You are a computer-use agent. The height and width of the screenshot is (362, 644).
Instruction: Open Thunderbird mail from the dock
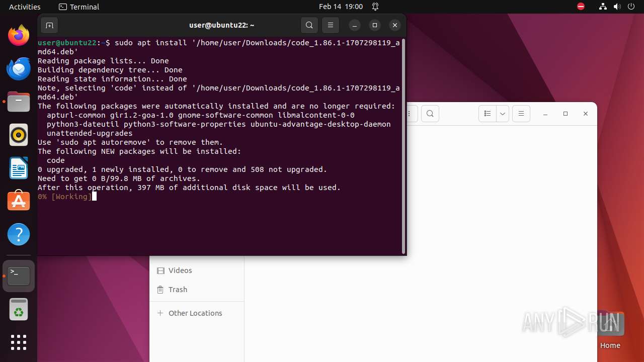tap(19, 69)
